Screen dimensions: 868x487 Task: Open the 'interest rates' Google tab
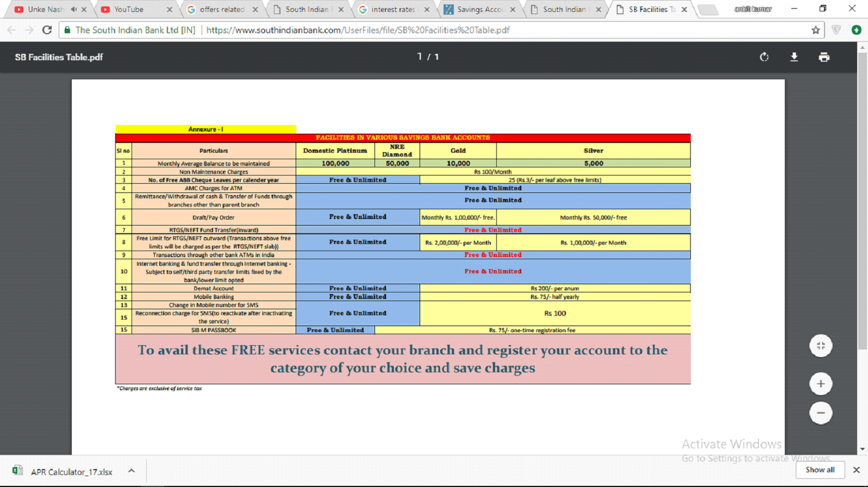click(393, 9)
